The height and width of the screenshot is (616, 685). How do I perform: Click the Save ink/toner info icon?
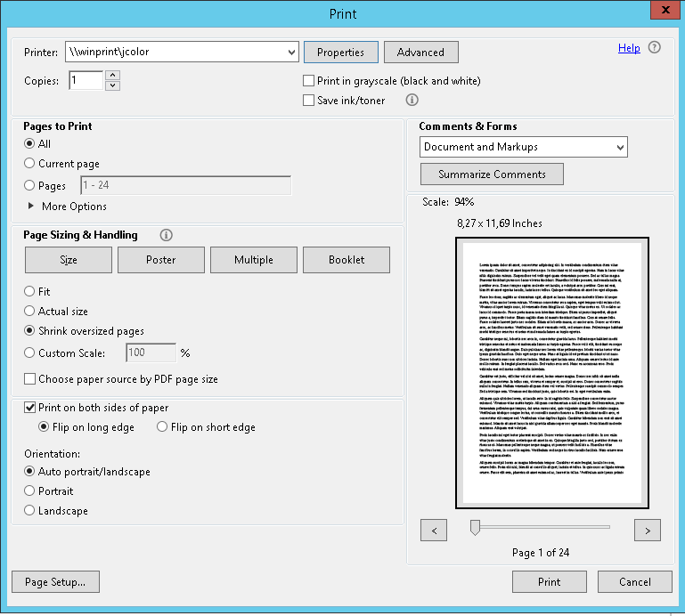click(x=412, y=101)
